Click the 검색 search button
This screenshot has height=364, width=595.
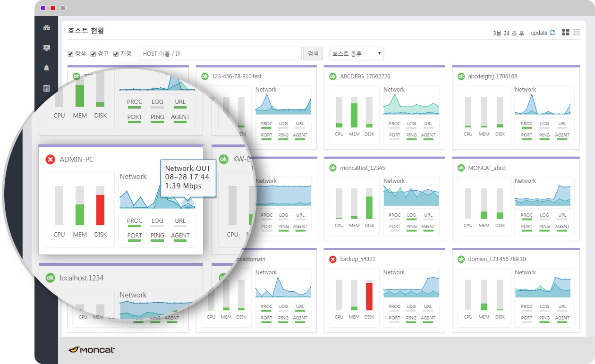coord(313,54)
